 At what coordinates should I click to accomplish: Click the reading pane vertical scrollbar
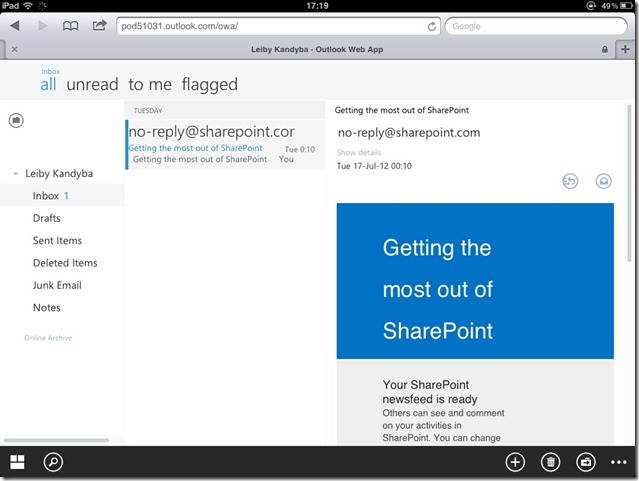click(630, 183)
